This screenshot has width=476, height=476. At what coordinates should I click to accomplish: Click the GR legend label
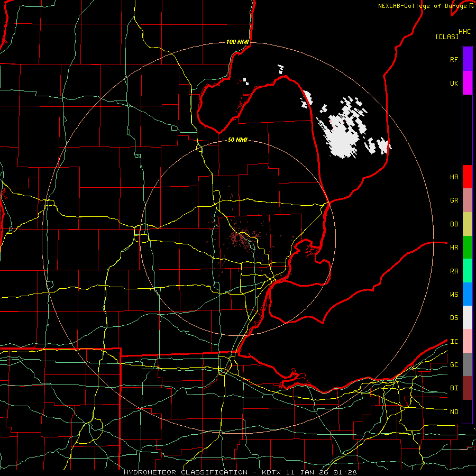click(454, 200)
